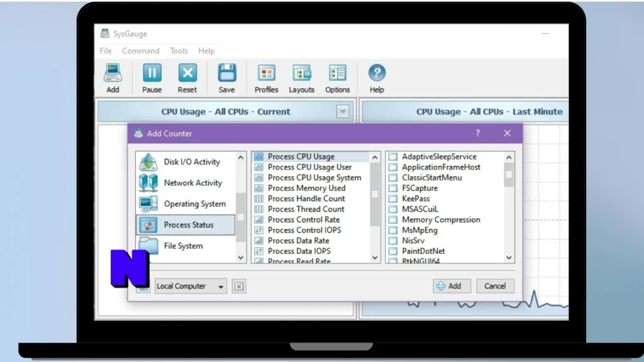
Task: Check the ApplicationFrameHost checkbox
Action: 393,167
